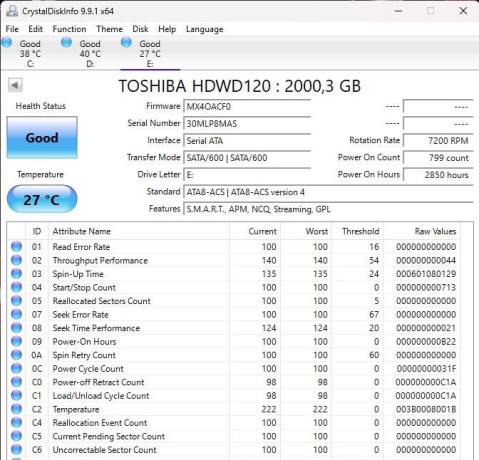Click the Attribute Name column header
The height and width of the screenshot is (460, 479).
pos(139,231)
